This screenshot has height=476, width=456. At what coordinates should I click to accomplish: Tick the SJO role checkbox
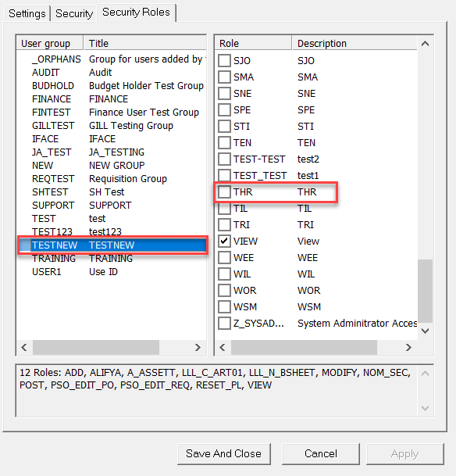pos(224,60)
